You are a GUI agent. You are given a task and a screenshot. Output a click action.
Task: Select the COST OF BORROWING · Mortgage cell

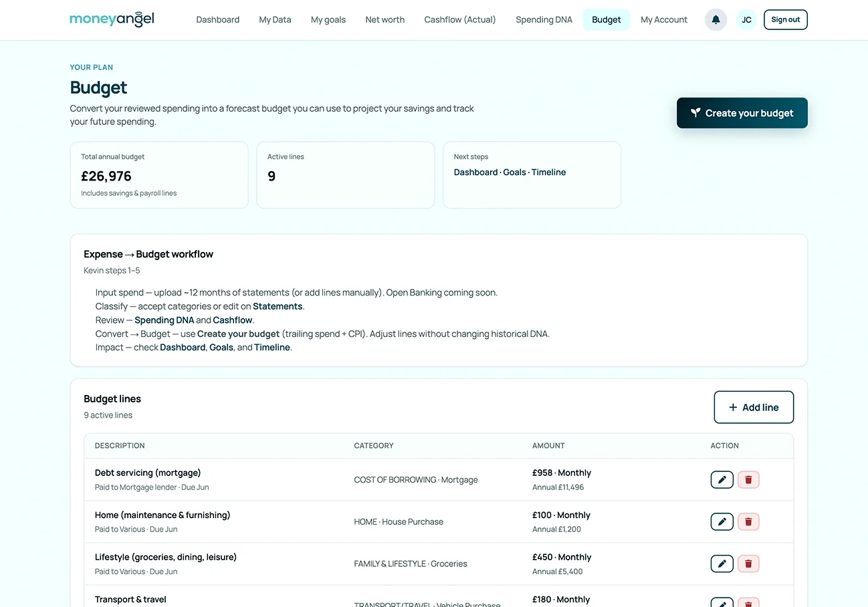(416, 480)
